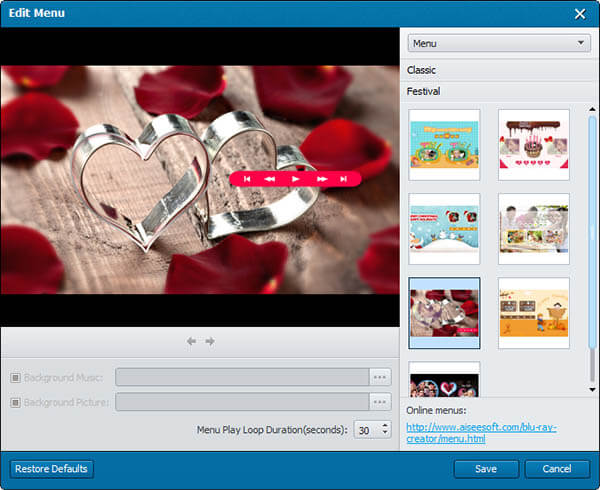Viewport: 600px width, 490px height.
Task: Browse for a Background Music file
Action: [x=380, y=377]
